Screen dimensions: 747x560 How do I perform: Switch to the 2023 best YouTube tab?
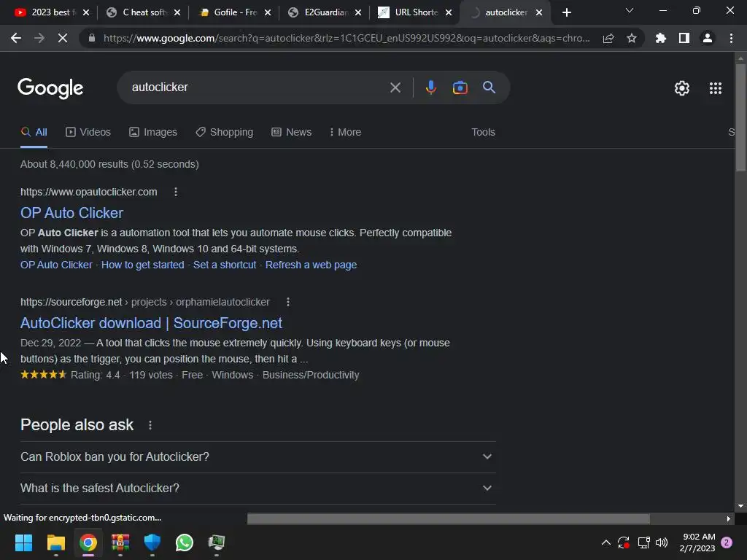[50, 12]
